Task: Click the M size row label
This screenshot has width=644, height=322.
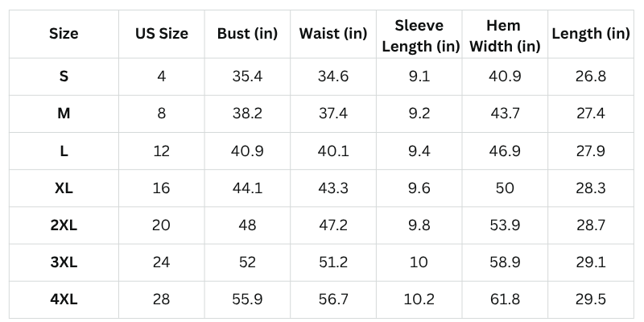Action: point(64,114)
